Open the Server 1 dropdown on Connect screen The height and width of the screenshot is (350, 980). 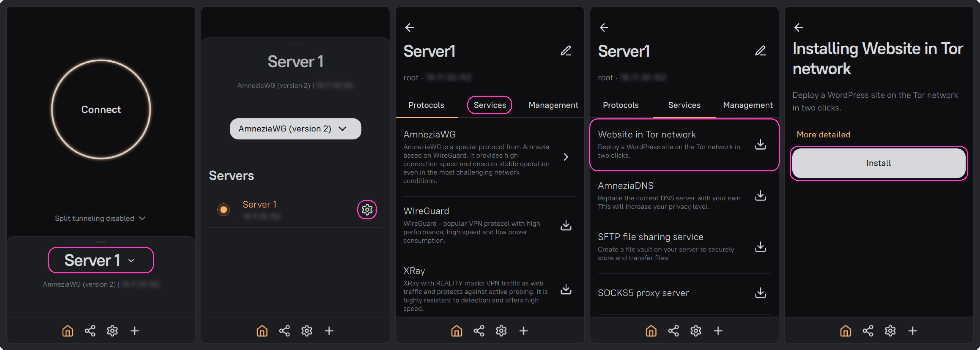click(100, 260)
